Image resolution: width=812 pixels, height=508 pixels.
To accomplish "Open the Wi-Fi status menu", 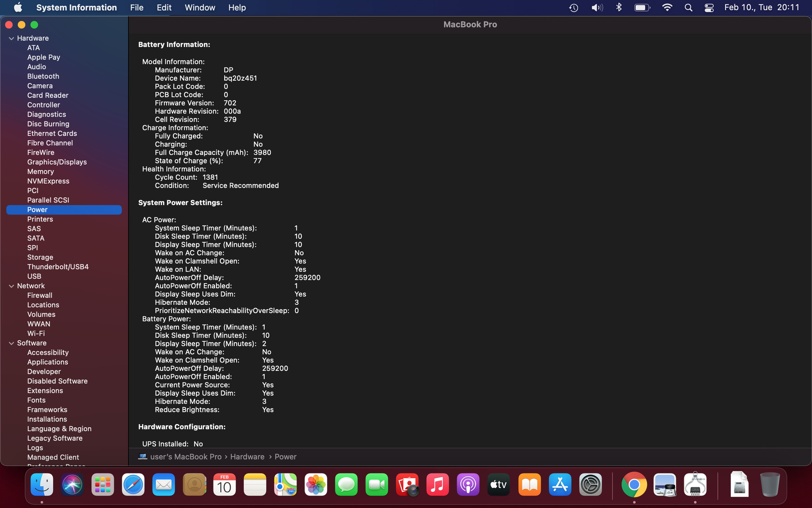I will click(667, 8).
